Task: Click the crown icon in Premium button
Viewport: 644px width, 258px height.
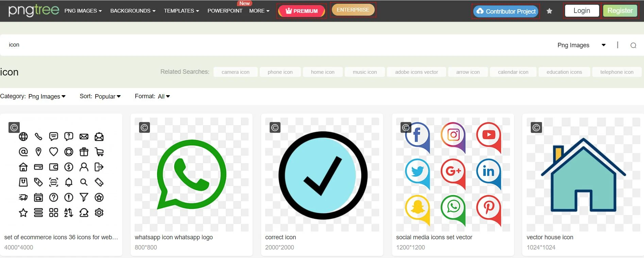Action: pos(289,11)
